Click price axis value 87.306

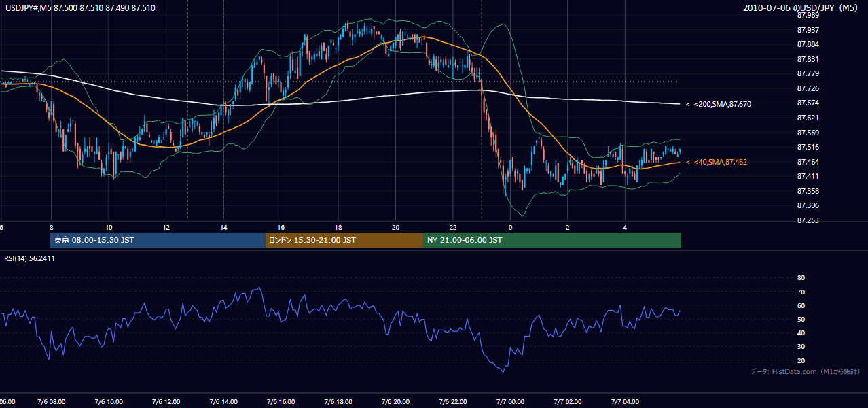point(808,205)
